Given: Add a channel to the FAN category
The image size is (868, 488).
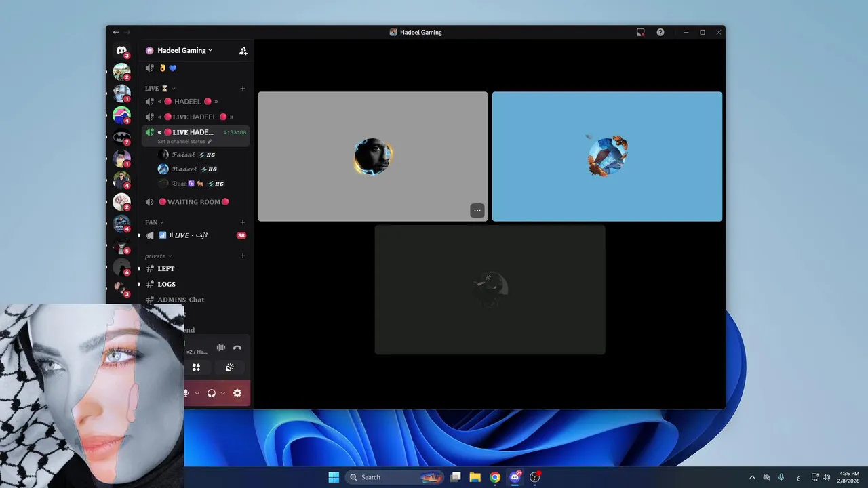Looking at the screenshot, I should 243,222.
